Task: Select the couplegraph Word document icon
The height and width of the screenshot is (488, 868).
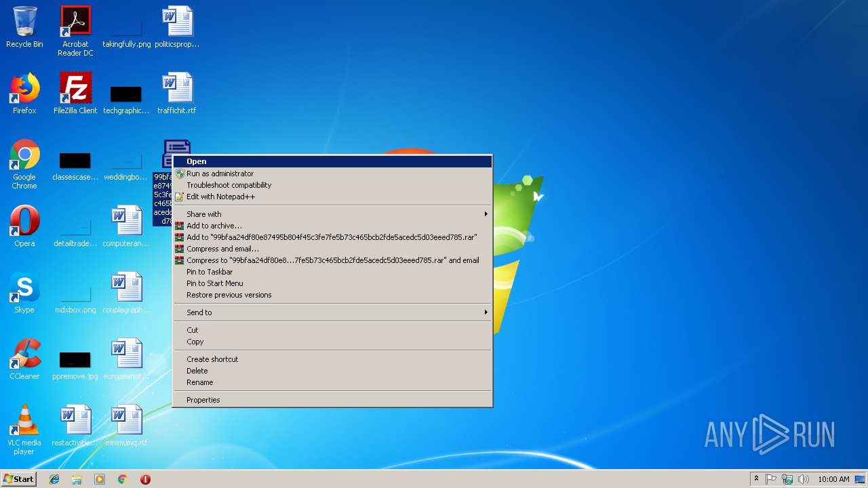Action: [126, 293]
